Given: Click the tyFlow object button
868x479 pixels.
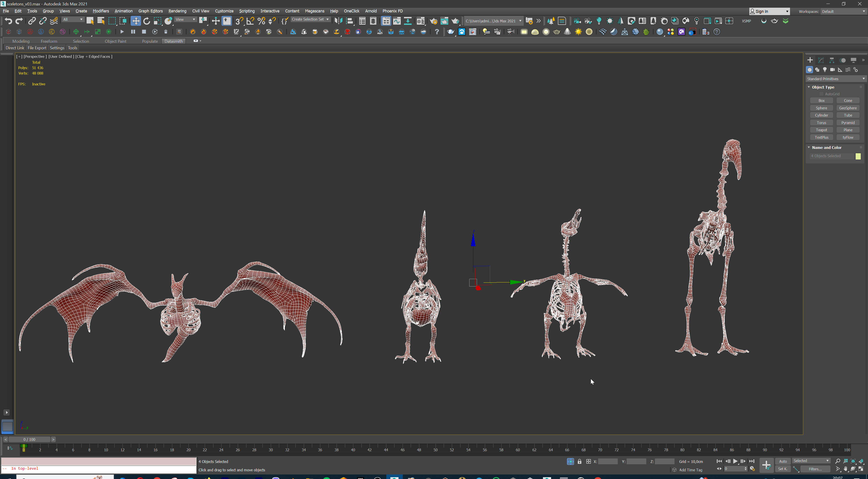Looking at the screenshot, I should (848, 137).
